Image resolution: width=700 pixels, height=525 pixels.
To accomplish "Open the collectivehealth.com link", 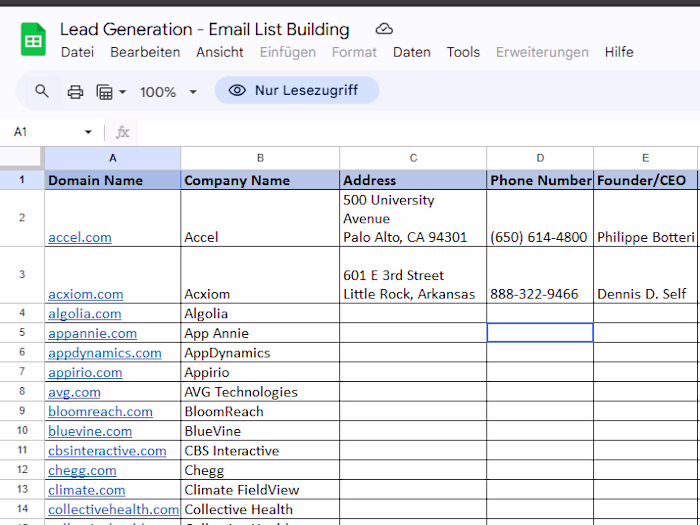I will (113, 509).
